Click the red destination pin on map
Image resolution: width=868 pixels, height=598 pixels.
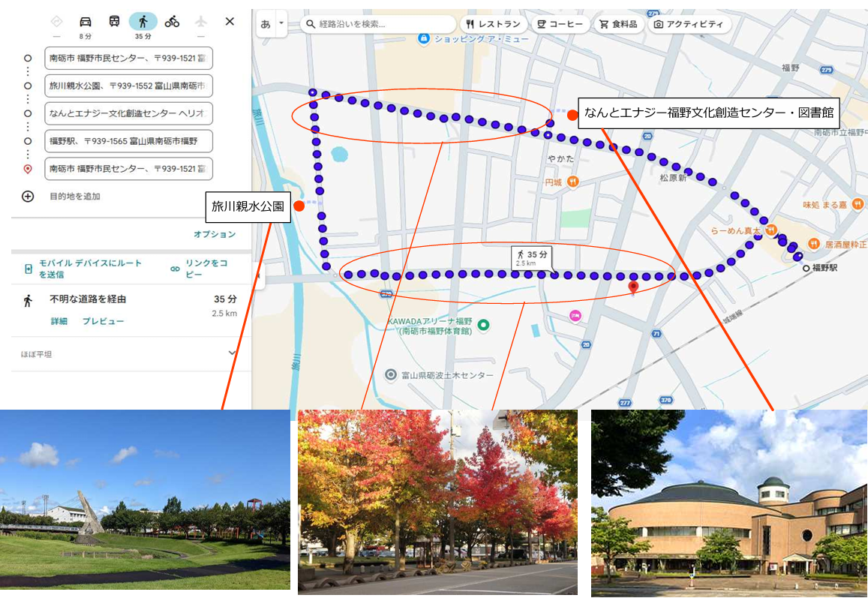tap(633, 287)
